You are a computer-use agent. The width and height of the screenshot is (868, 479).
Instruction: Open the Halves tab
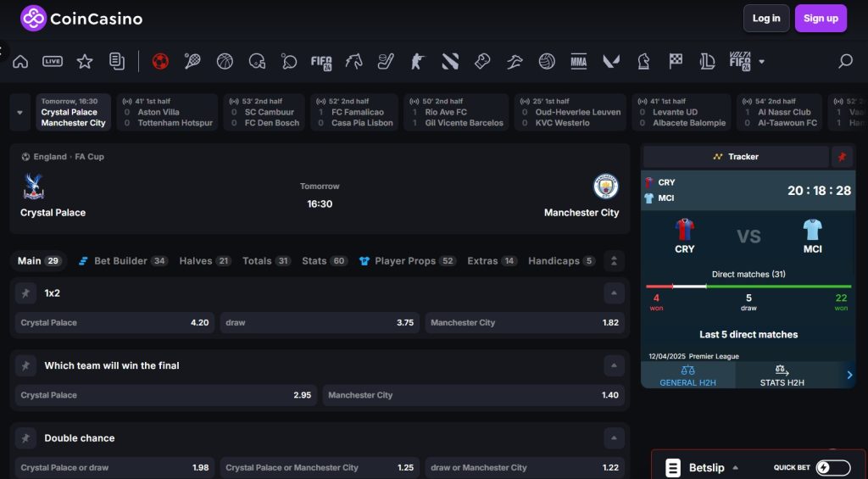point(205,261)
